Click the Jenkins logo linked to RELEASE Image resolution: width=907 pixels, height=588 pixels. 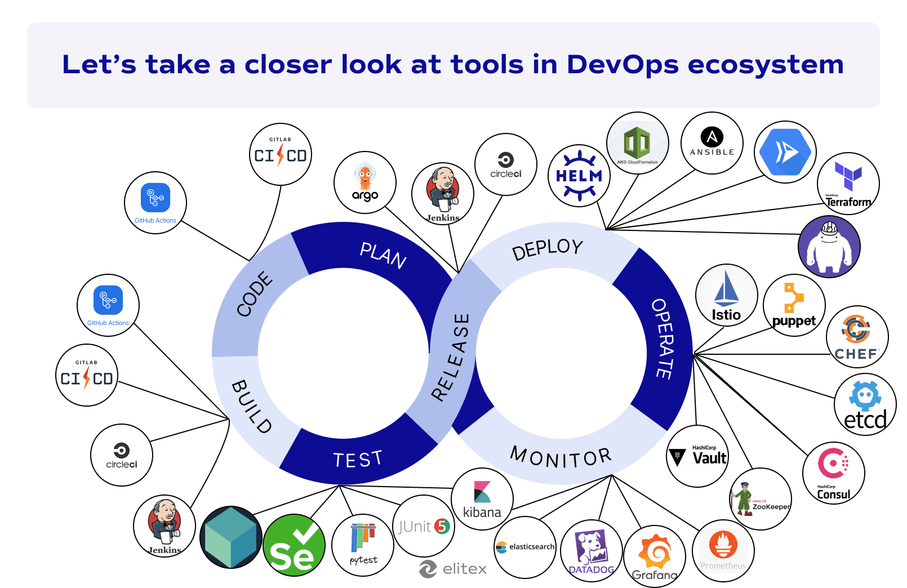443,194
